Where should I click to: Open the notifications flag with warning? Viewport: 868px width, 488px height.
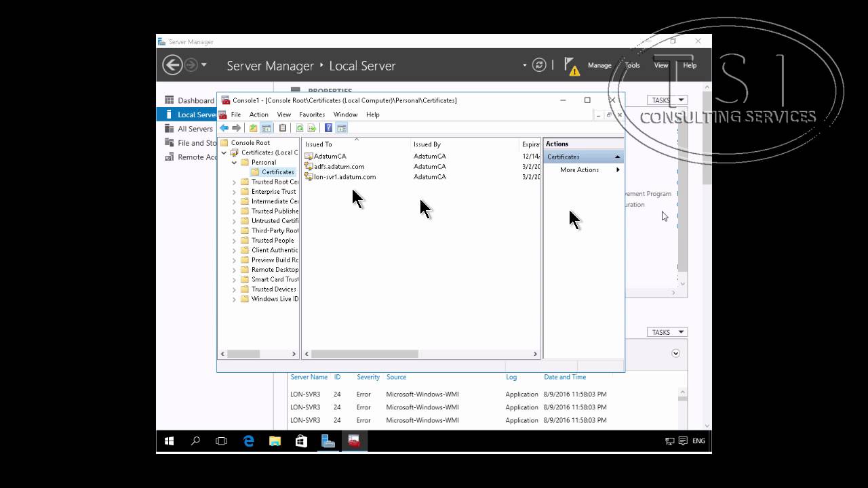point(572,66)
